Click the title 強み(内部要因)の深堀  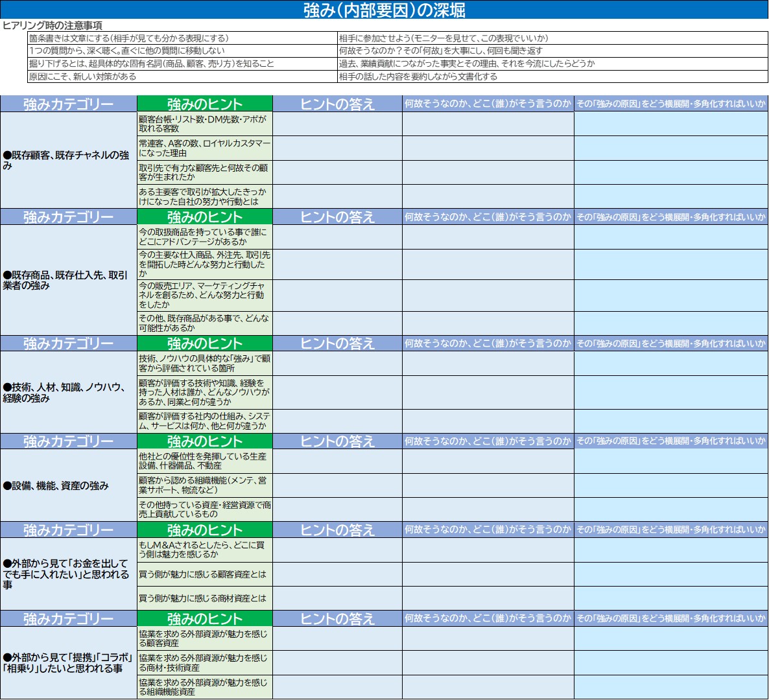tap(384, 10)
